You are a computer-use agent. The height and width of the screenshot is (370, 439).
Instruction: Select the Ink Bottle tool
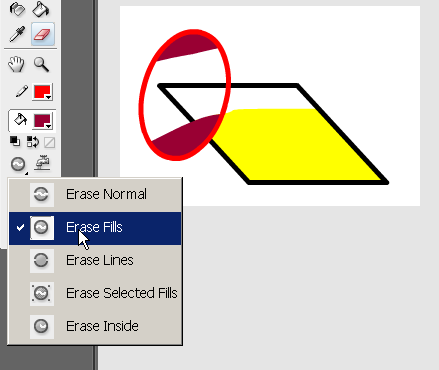17,9
